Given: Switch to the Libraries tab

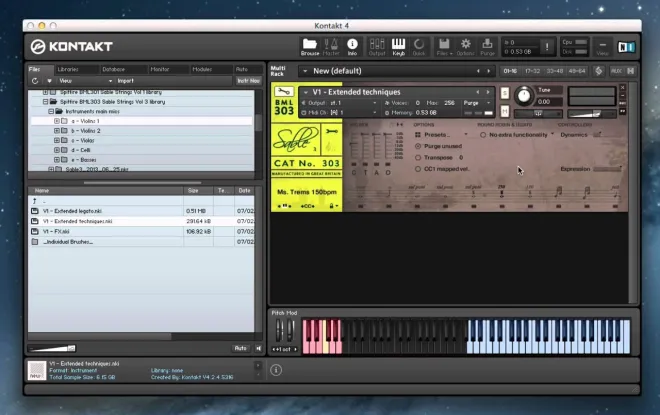Looking at the screenshot, I should pos(68,69).
